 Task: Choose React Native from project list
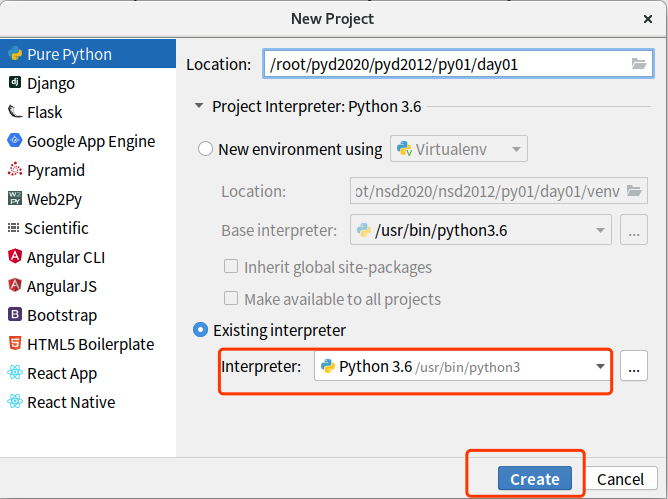[70, 402]
